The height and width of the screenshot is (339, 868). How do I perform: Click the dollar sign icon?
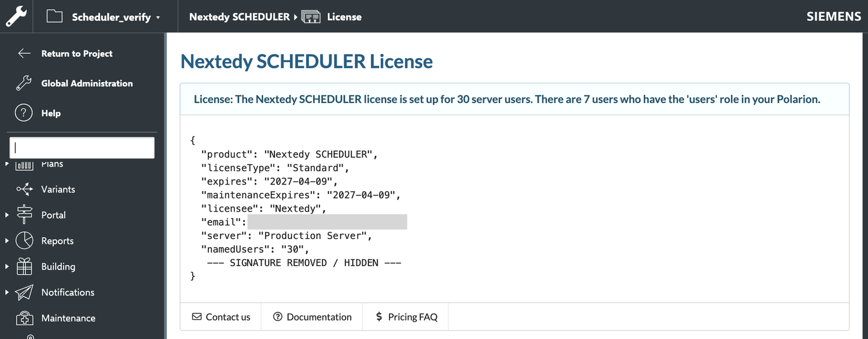tap(379, 316)
